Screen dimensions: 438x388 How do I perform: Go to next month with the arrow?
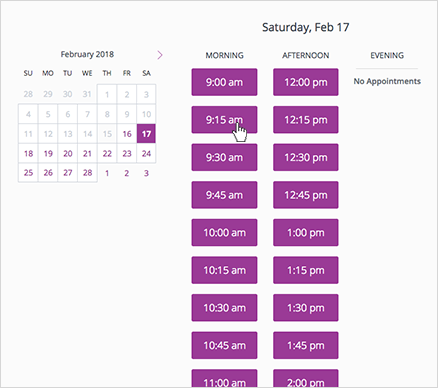(160, 55)
